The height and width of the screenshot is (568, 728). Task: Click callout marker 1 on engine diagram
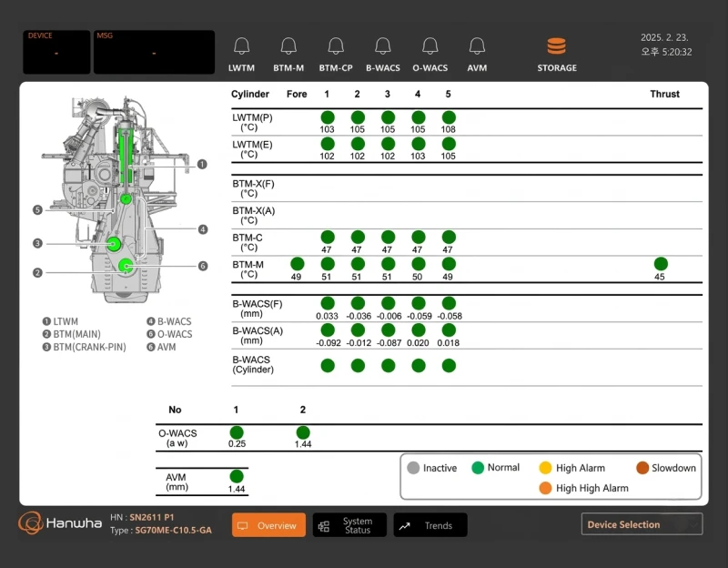click(x=202, y=165)
